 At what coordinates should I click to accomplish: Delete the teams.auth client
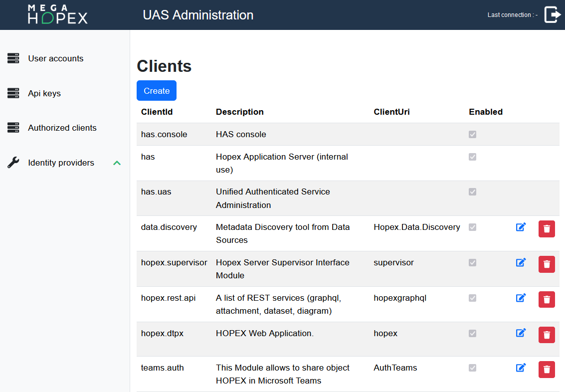pos(547,370)
